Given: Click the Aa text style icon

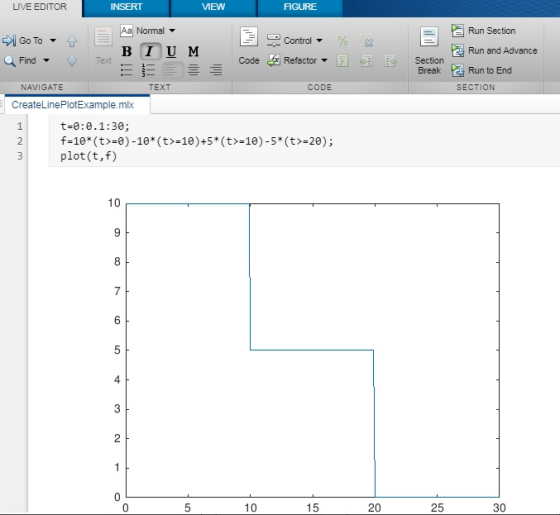Looking at the screenshot, I should [126, 31].
